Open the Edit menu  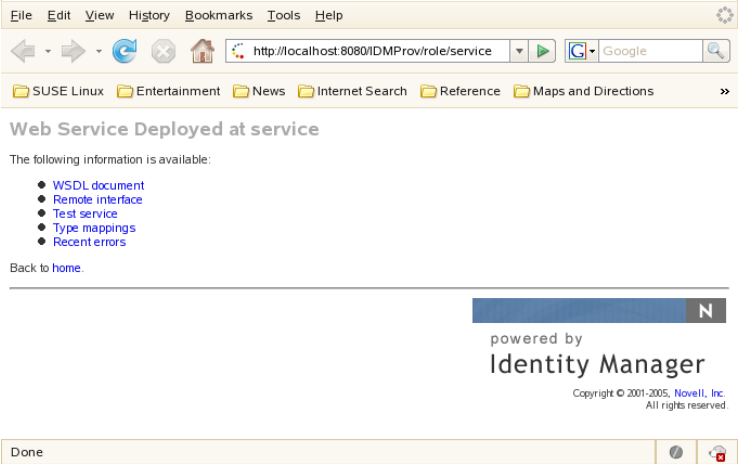point(59,16)
